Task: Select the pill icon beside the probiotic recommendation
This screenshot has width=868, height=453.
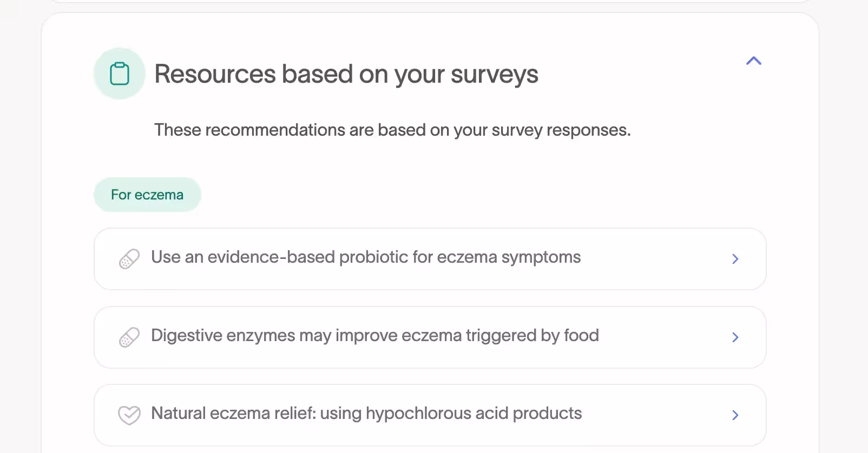Action: (x=129, y=259)
